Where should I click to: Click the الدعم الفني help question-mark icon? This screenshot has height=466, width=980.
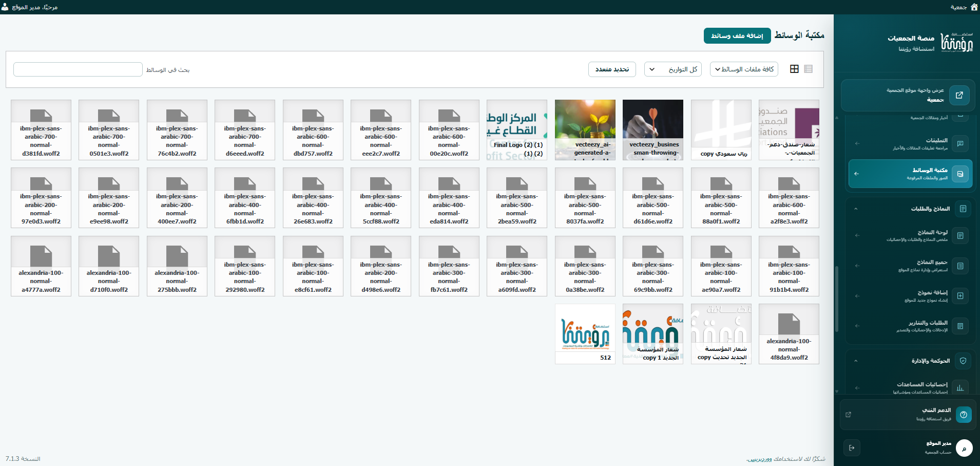coord(964,415)
